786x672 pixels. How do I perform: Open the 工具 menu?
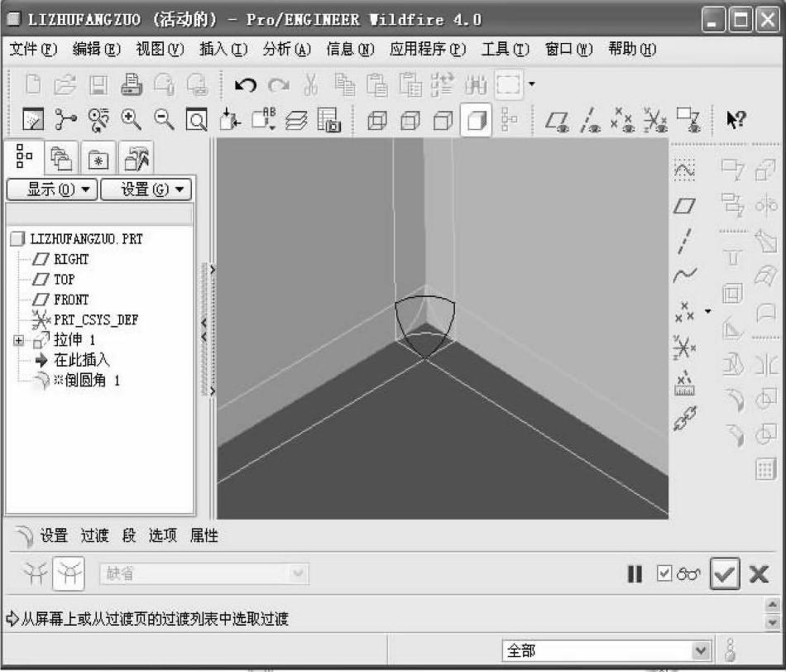coord(505,49)
